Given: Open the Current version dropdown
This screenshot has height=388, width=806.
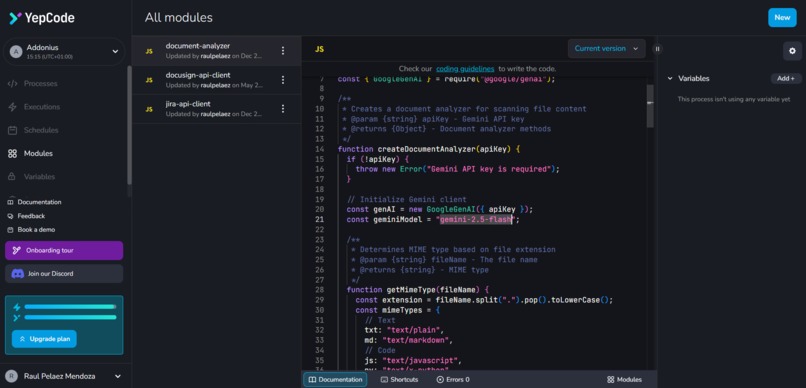Looking at the screenshot, I should click(607, 48).
